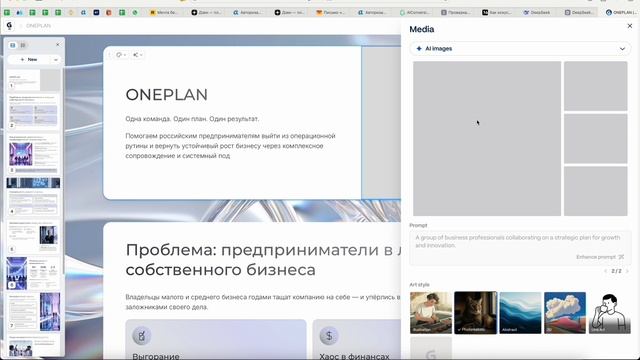Choose the Abstract art style
Viewport: 640px width, 360px height.
520,313
